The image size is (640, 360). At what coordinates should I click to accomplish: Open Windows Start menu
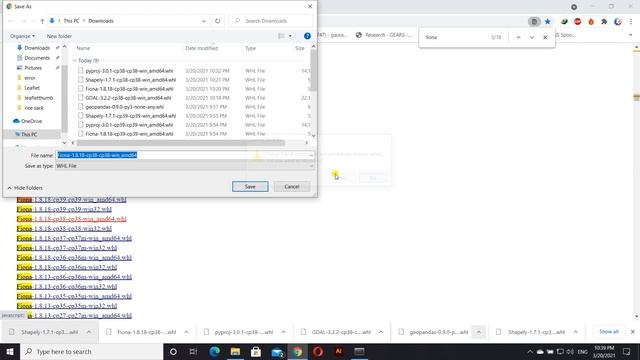tap(10, 351)
